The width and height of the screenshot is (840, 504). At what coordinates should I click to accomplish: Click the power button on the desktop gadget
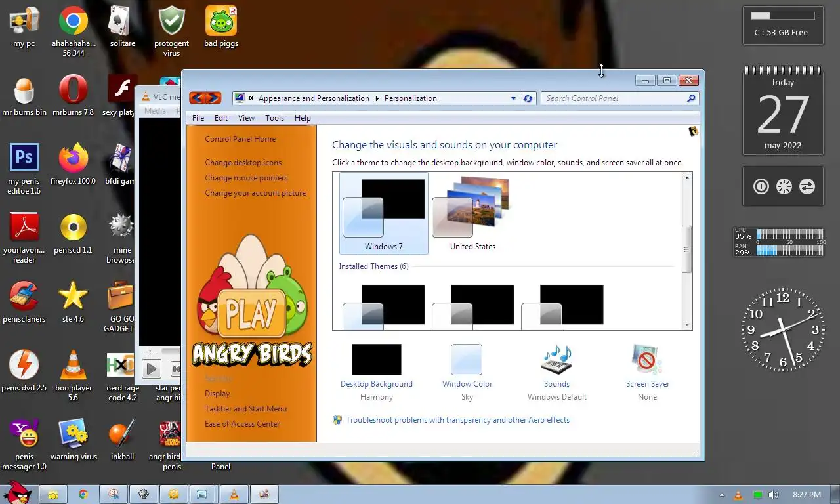tap(761, 186)
